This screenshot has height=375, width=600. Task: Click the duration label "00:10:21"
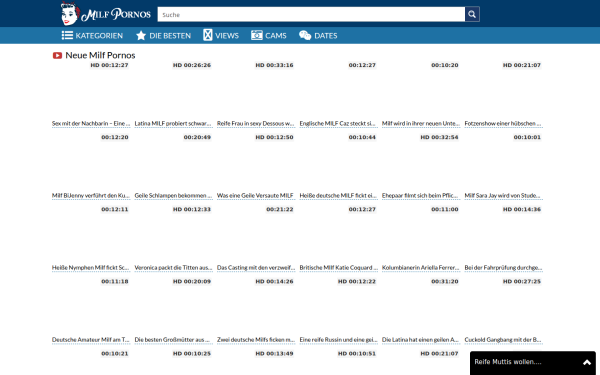tap(115, 354)
